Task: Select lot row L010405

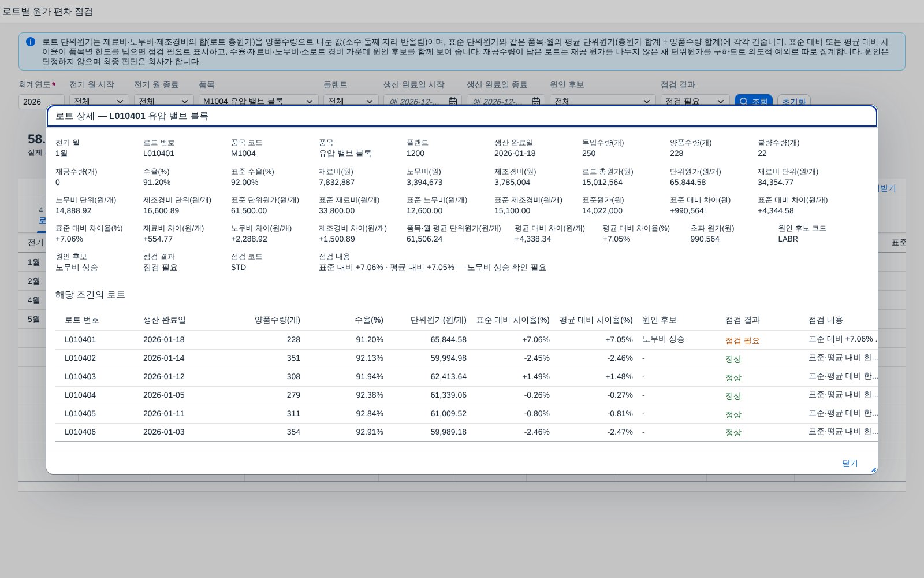Action: (x=467, y=414)
